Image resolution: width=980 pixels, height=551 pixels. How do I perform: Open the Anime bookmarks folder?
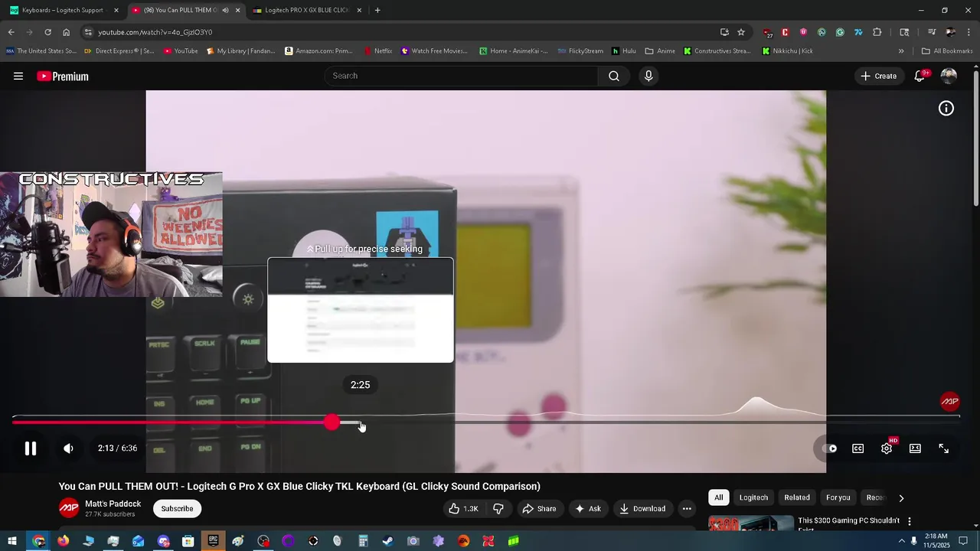[660, 51]
